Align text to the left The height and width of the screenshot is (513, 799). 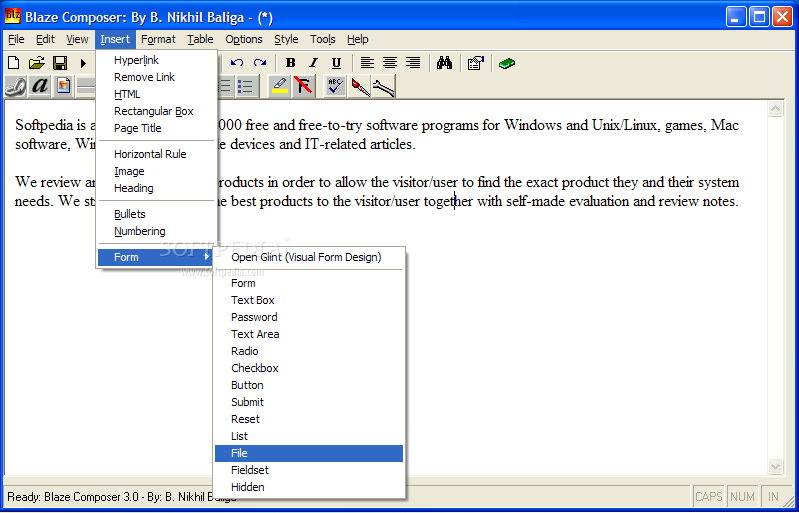tap(367, 63)
